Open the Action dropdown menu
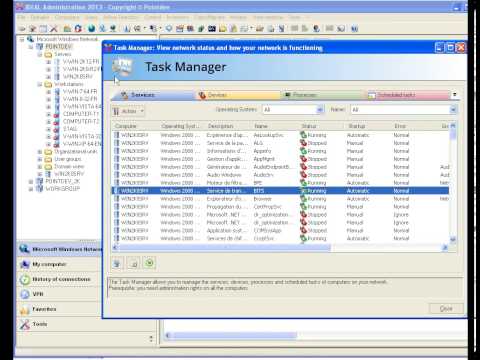 pos(128,111)
